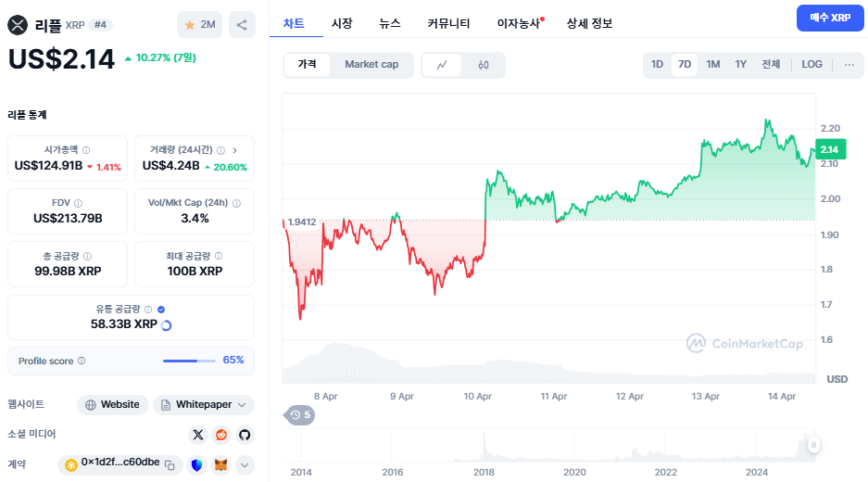Copy the contract address 0x1d2f...c60dbe
868x482 pixels.
tap(170, 464)
